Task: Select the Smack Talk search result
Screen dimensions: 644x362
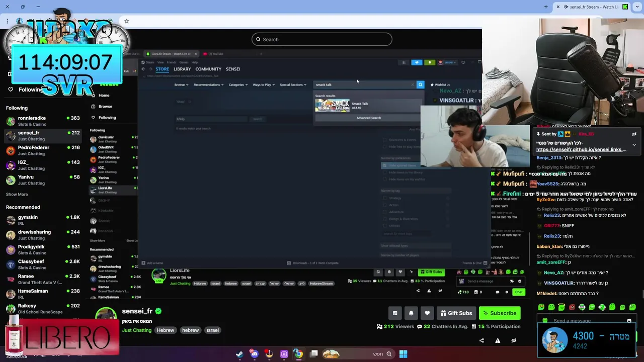Action: [x=367, y=105]
